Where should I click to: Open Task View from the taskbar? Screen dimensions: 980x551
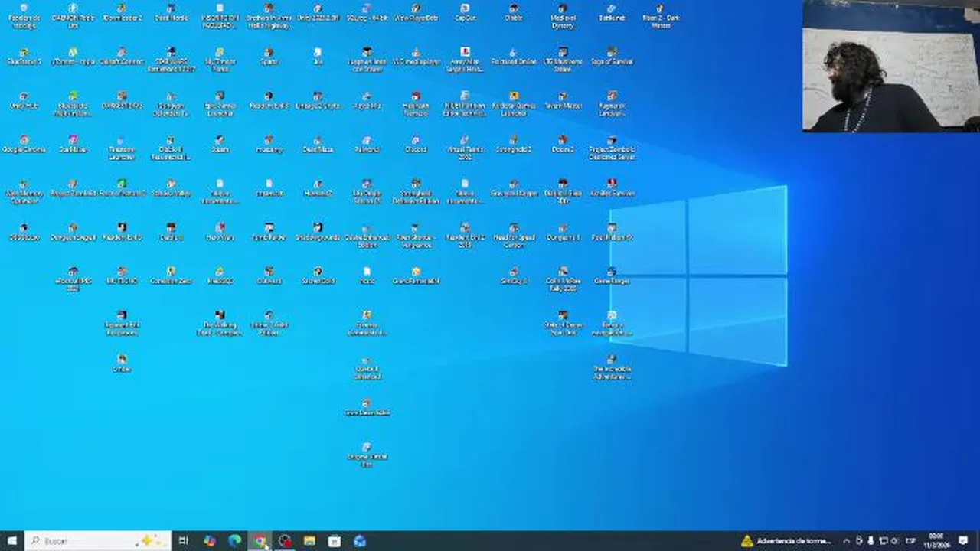183,541
